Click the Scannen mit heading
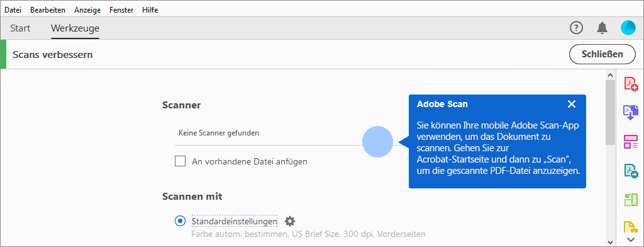Viewport: 644px width, 247px height. pos(192,197)
